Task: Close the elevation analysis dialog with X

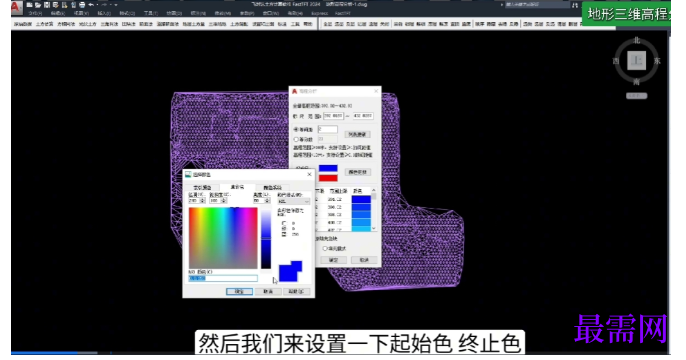Action: click(376, 91)
